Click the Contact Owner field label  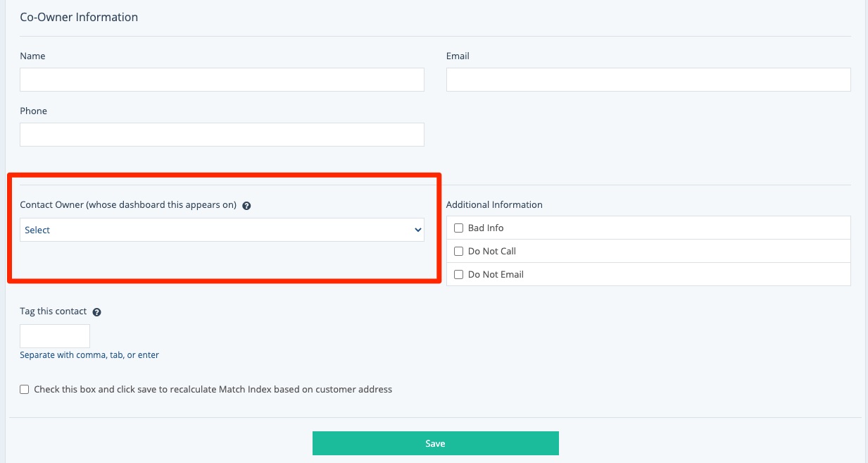[x=127, y=206]
